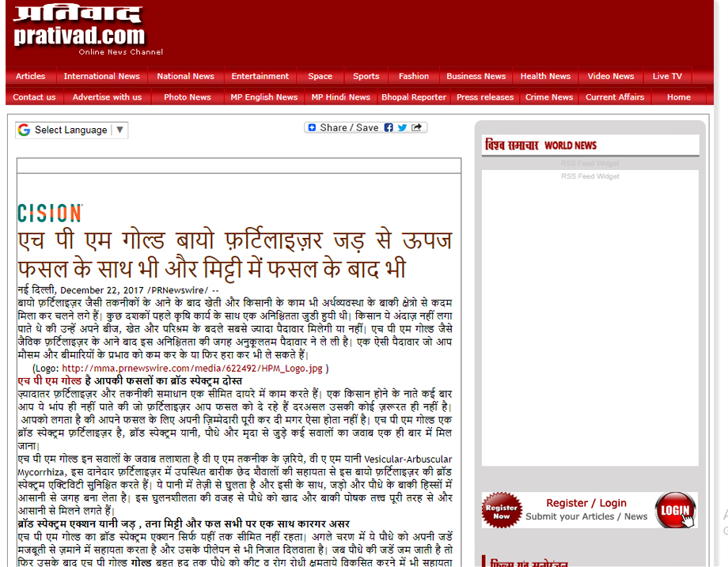The image size is (728, 567).
Task: Click Contact us in navigation
Action: (x=34, y=97)
